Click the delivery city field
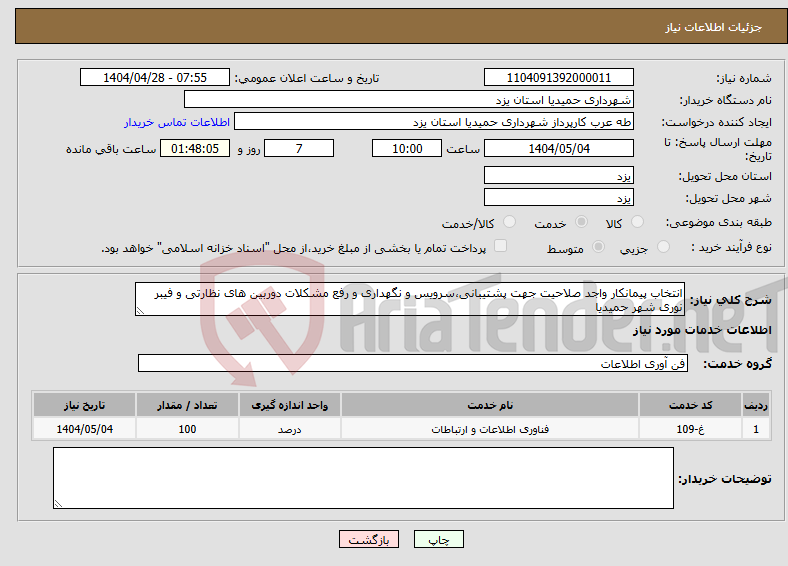The image size is (788, 566). [x=559, y=198]
